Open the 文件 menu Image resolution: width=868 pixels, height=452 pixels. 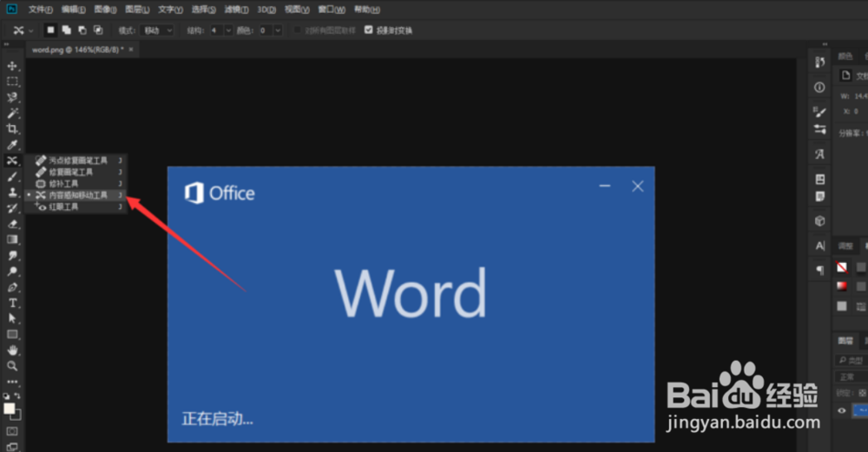click(x=41, y=10)
